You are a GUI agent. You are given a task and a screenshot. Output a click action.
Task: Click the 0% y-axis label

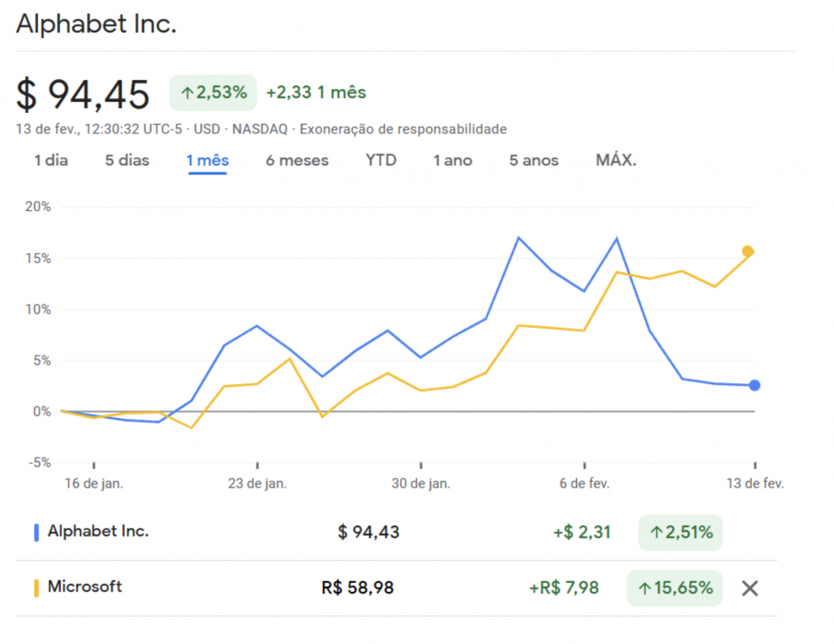click(41, 412)
